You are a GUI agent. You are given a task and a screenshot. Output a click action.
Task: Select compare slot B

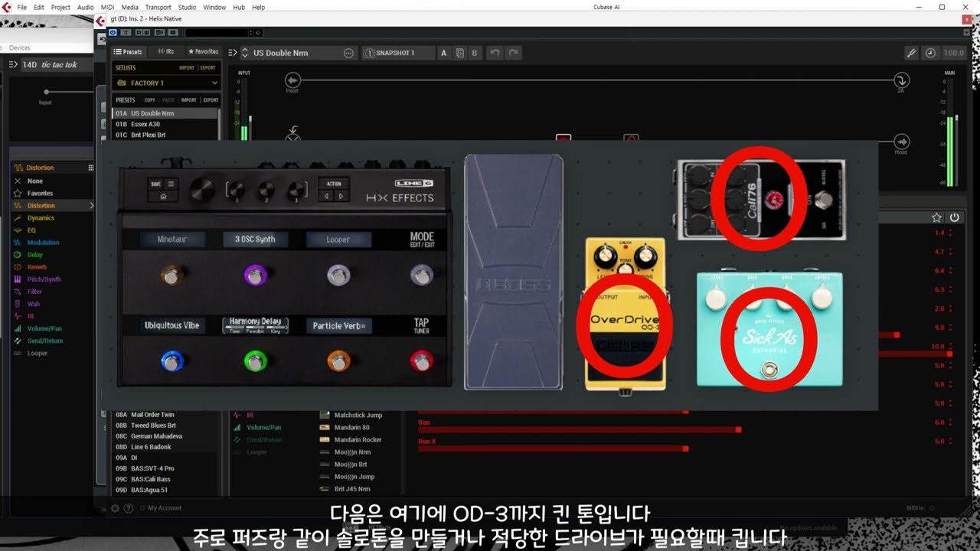coord(474,53)
